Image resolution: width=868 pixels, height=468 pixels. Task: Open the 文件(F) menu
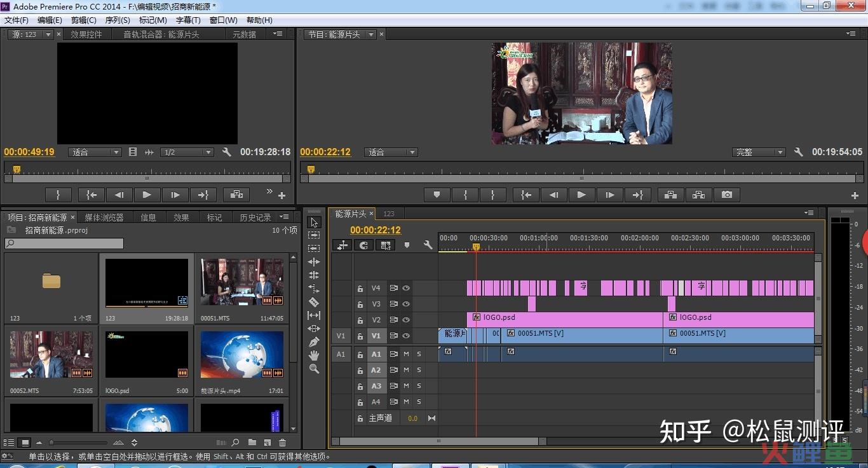pos(17,20)
